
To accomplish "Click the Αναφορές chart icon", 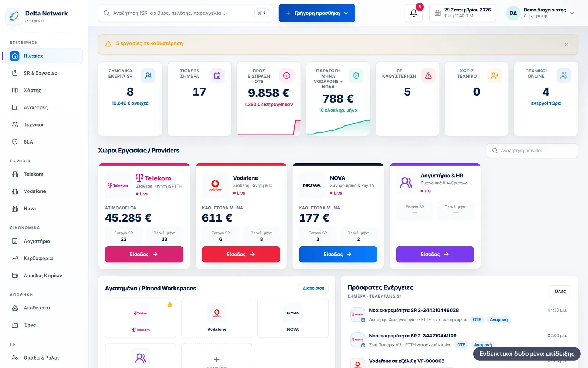I will 15,107.
